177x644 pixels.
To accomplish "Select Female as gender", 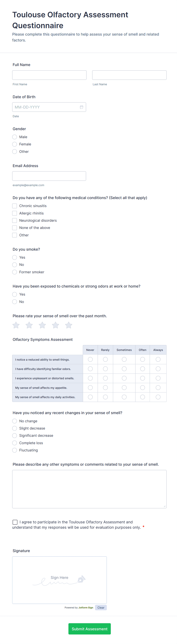I will pyautogui.click(x=14, y=144).
